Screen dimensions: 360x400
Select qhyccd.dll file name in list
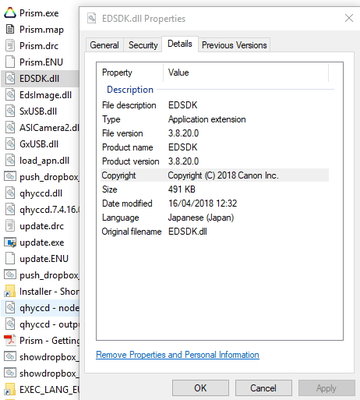pos(41,194)
